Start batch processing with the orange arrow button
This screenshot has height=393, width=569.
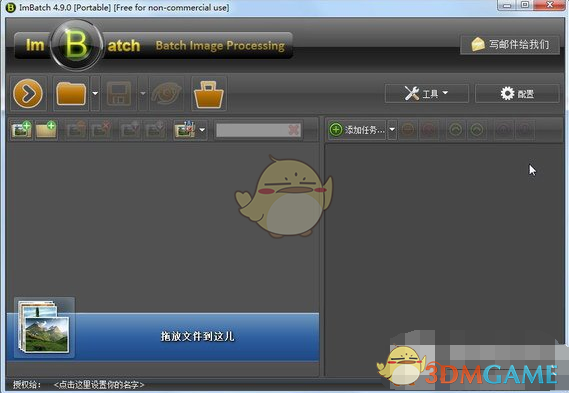pos(28,93)
